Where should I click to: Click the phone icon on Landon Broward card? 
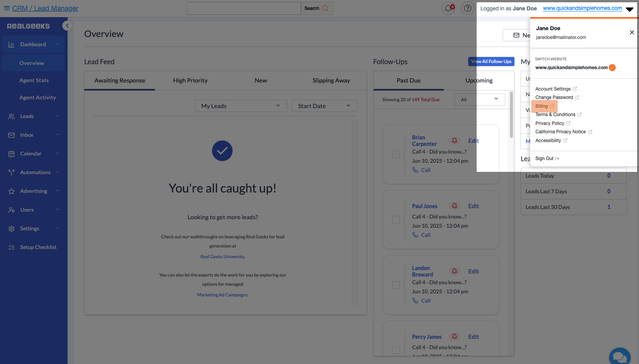pos(415,301)
